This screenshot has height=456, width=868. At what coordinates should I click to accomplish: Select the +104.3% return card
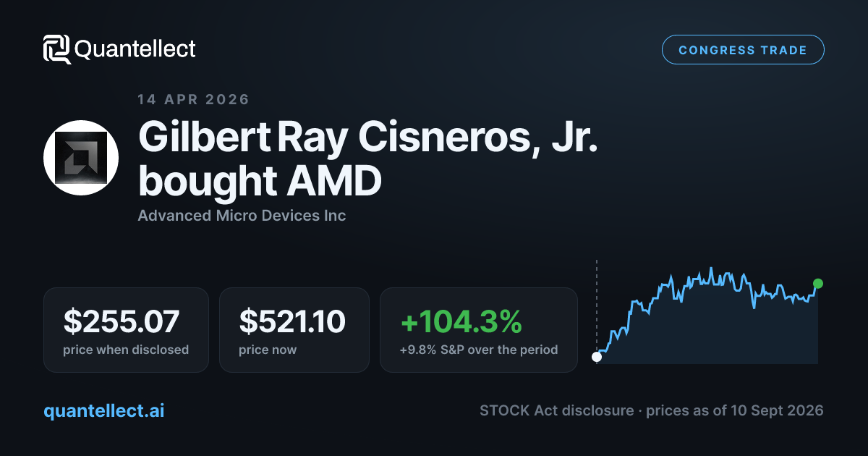click(479, 330)
